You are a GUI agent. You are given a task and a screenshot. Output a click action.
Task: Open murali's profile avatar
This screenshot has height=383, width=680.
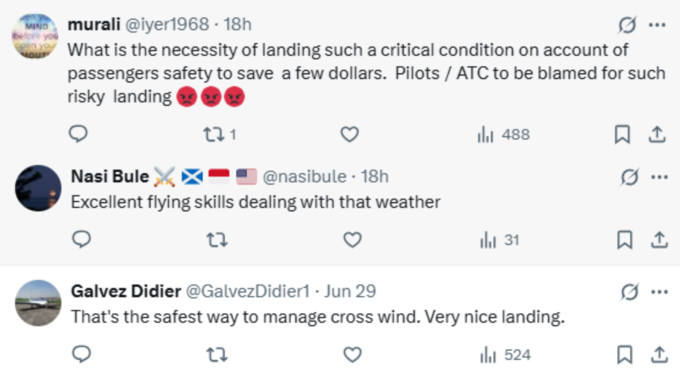(x=35, y=36)
